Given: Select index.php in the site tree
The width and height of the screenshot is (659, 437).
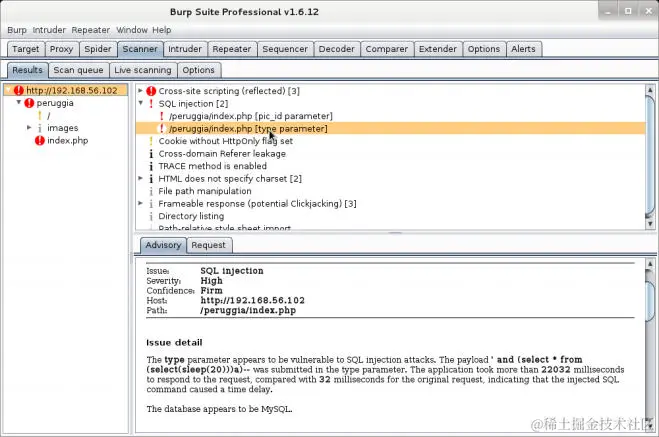Looking at the screenshot, I should [67, 141].
